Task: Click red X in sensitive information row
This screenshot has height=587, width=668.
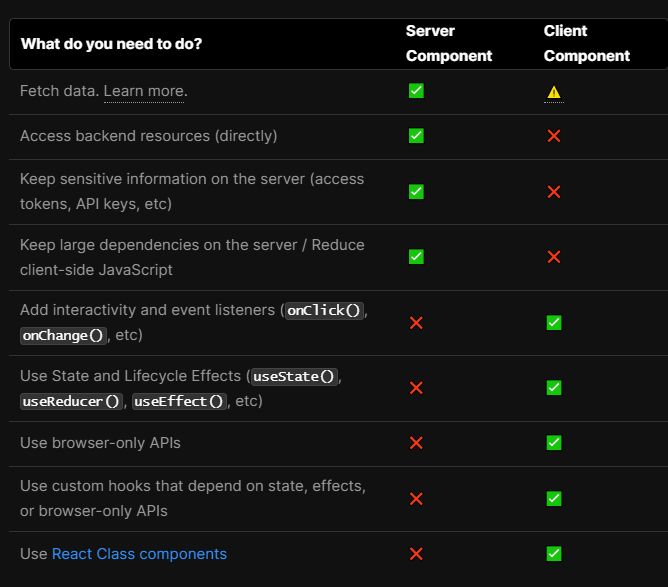Action: (554, 192)
